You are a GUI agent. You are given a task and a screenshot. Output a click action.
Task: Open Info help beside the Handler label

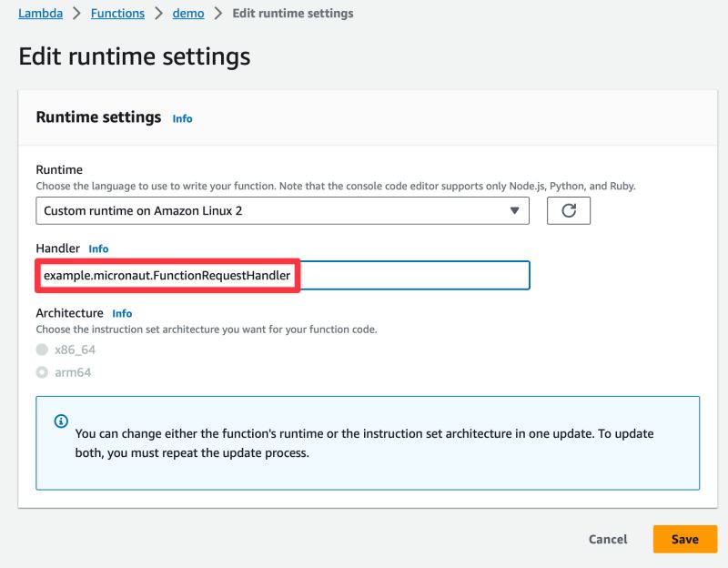pos(97,248)
